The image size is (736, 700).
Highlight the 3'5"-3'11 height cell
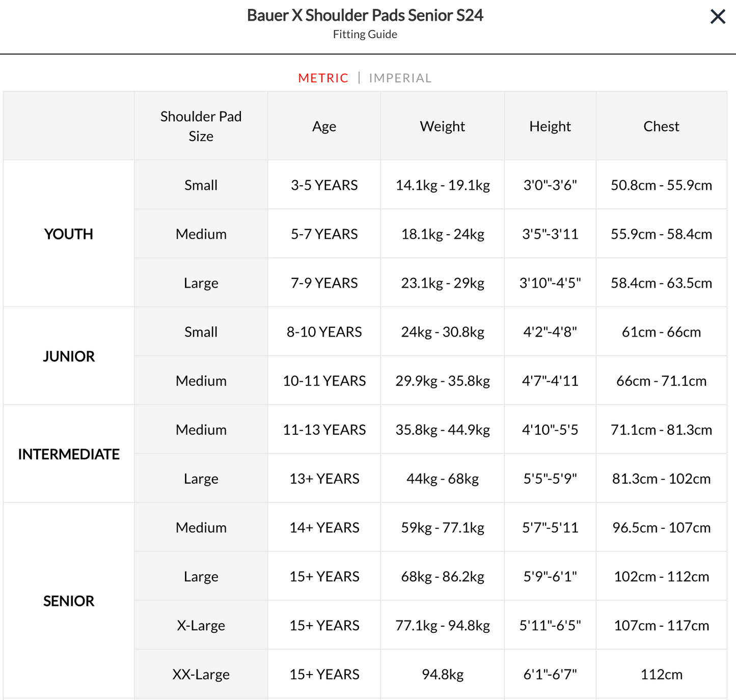[x=550, y=234]
